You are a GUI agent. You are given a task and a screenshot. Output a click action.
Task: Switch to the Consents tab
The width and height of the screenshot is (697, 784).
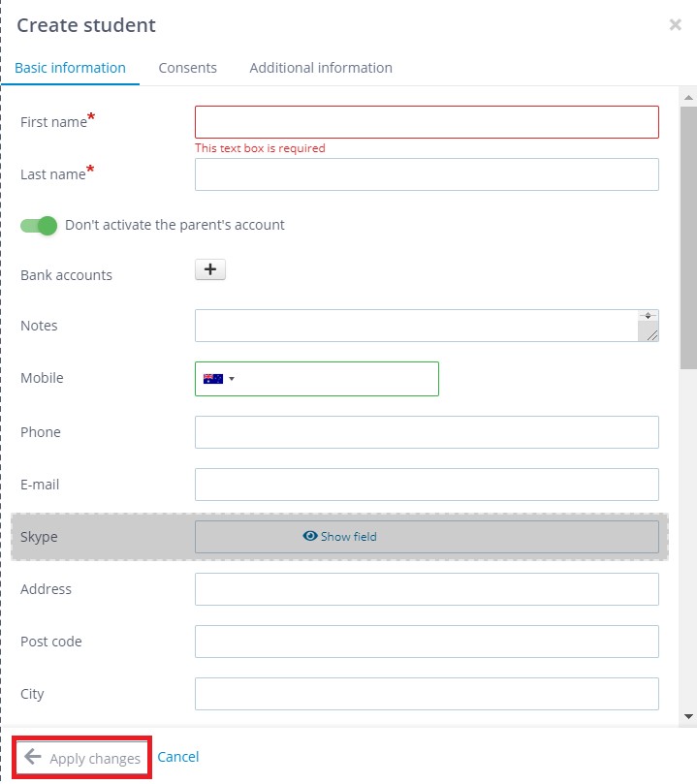coord(187,68)
